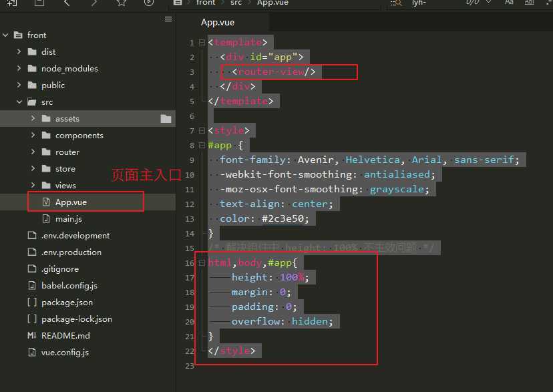553x392 pixels.
Task: Click the babel.config.js file icon
Action: coord(32,285)
